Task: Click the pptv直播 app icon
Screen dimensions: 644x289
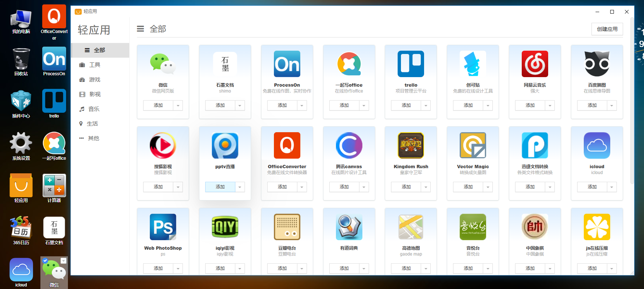Action: pos(225,145)
